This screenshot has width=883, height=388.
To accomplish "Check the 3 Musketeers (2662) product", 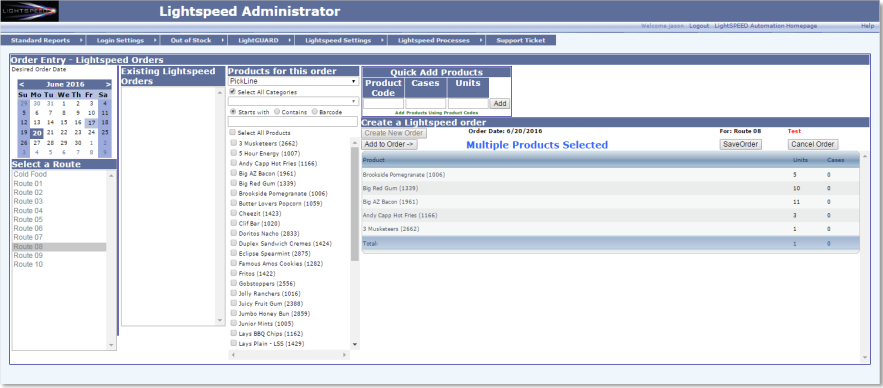I will click(x=233, y=143).
